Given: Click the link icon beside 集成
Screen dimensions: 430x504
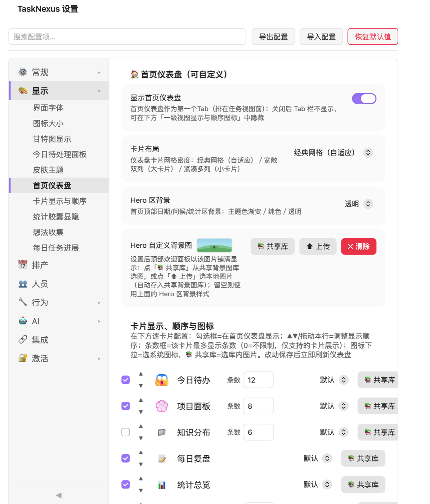Looking at the screenshot, I should 23,339.
